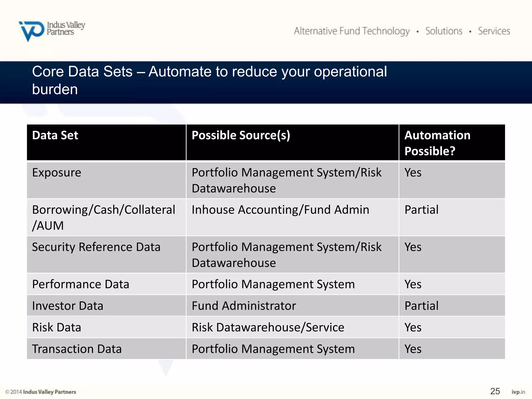The width and height of the screenshot is (532, 399).
Task: Click the slide number 25
Action: (495, 391)
